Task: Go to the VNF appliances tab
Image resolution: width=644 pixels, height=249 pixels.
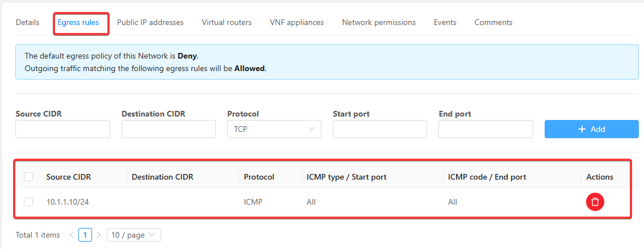Action: point(296,23)
